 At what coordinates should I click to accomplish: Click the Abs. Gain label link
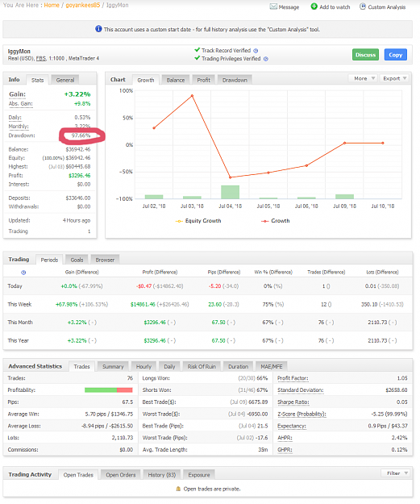[x=21, y=103]
